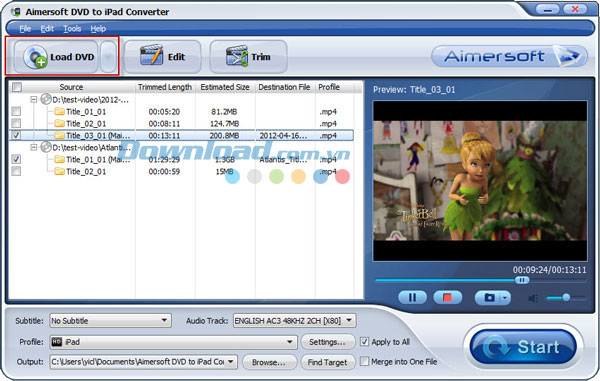Mute preview with the speaker icon
600x381 pixels.
pyautogui.click(x=533, y=298)
